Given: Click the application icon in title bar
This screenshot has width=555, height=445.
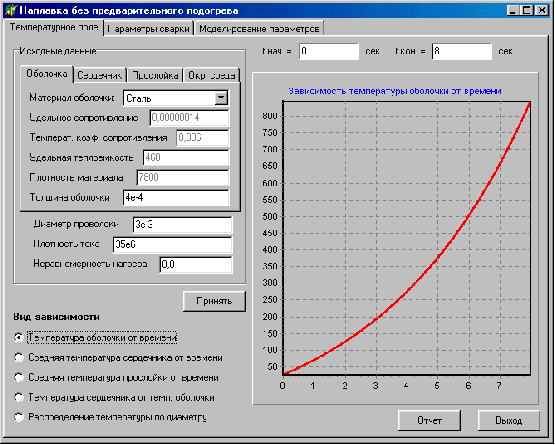Looking at the screenshot, I should click(11, 11).
